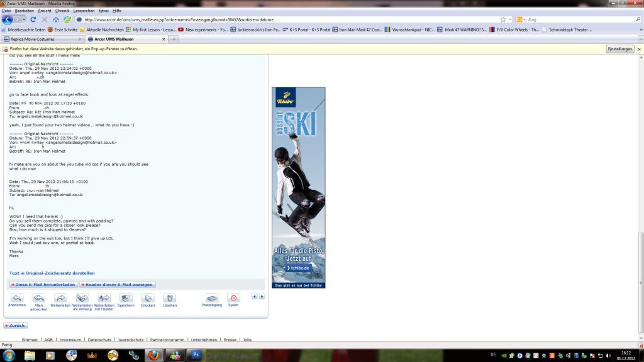
Task: Click the Löschen trash icon
Action: 170,298
